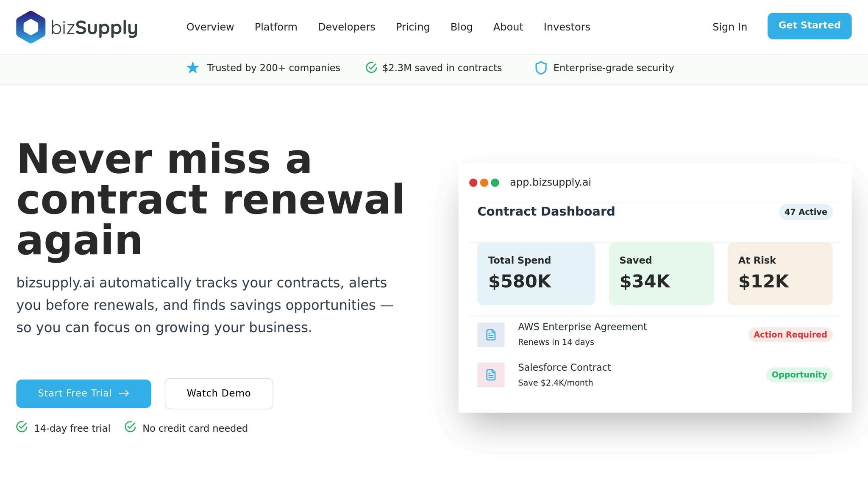Open the Platform menu item

[x=276, y=27]
